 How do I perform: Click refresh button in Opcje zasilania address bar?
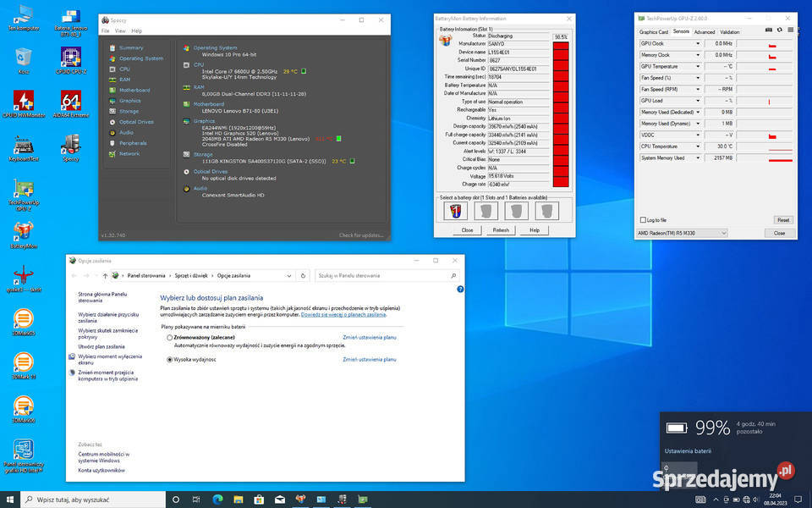pos(304,276)
